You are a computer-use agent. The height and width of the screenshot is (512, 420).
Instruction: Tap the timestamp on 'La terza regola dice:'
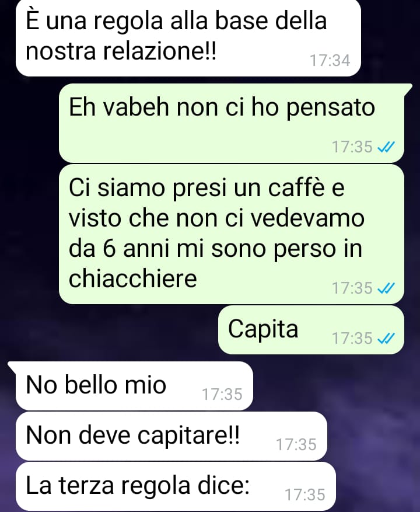pyautogui.click(x=305, y=494)
